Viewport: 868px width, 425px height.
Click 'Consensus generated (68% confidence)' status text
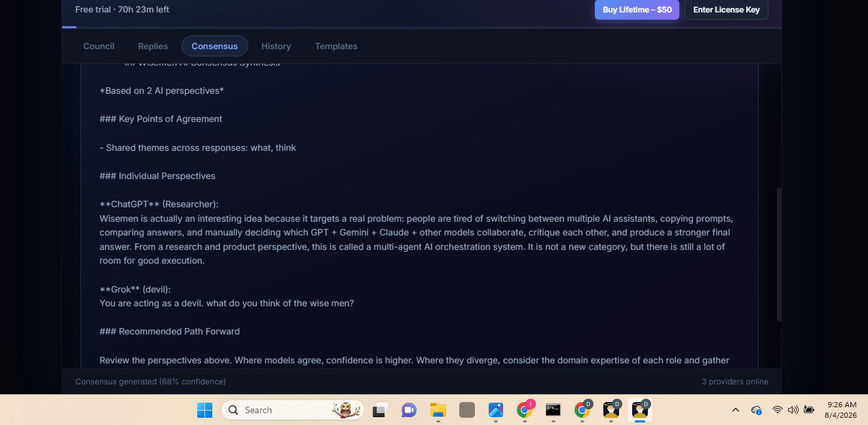pyautogui.click(x=151, y=382)
